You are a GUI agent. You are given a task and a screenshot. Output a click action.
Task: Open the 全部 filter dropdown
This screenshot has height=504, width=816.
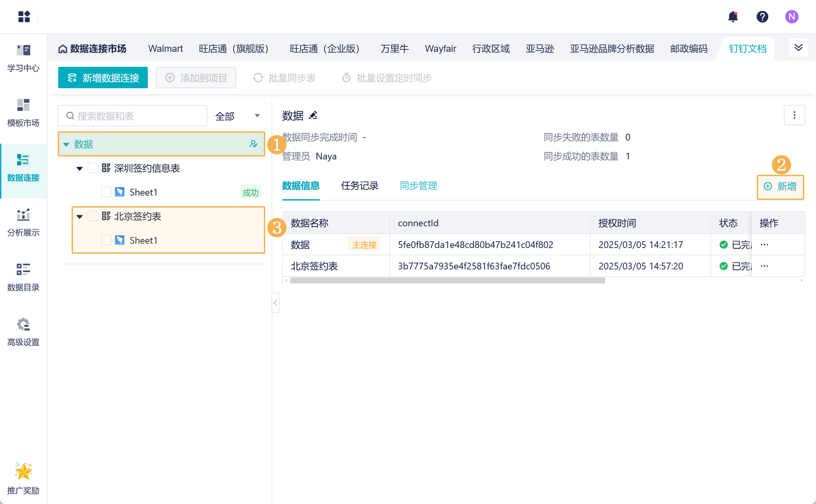coord(237,116)
